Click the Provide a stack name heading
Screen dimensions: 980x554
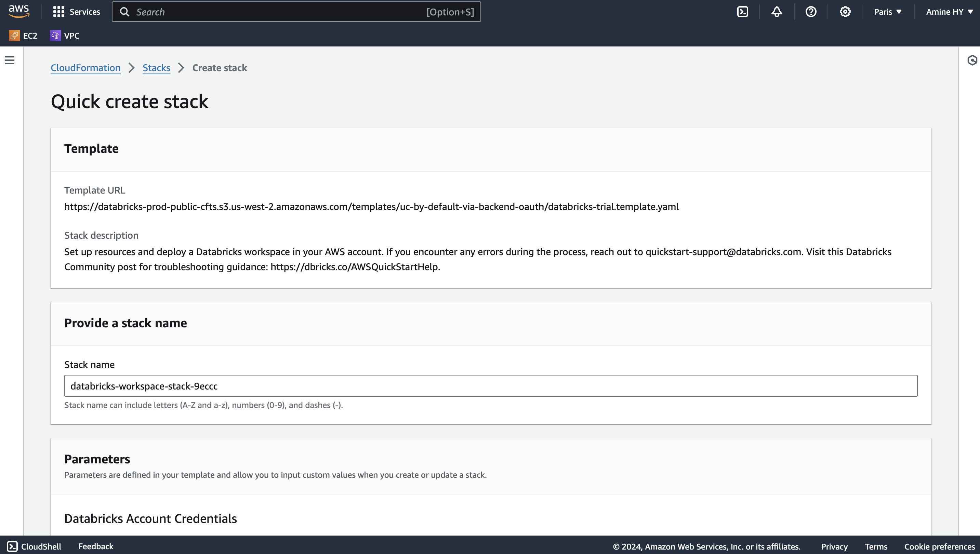[125, 323]
